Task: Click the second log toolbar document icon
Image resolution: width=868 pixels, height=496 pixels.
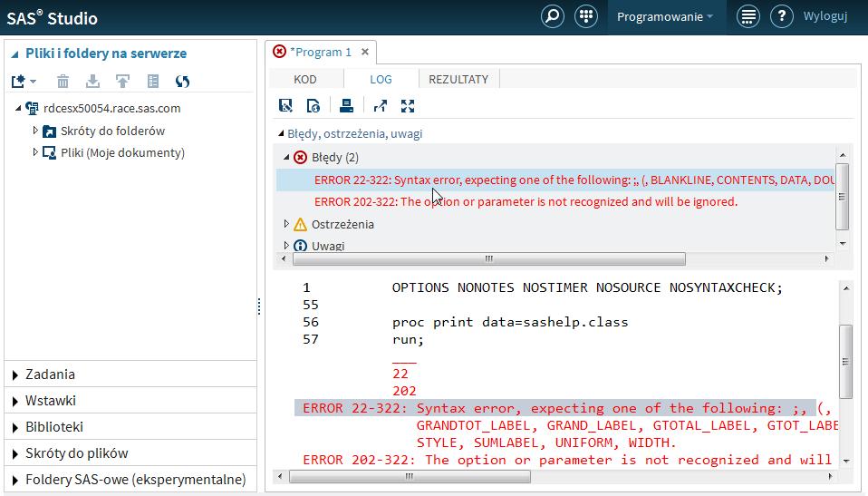Action: [313, 105]
